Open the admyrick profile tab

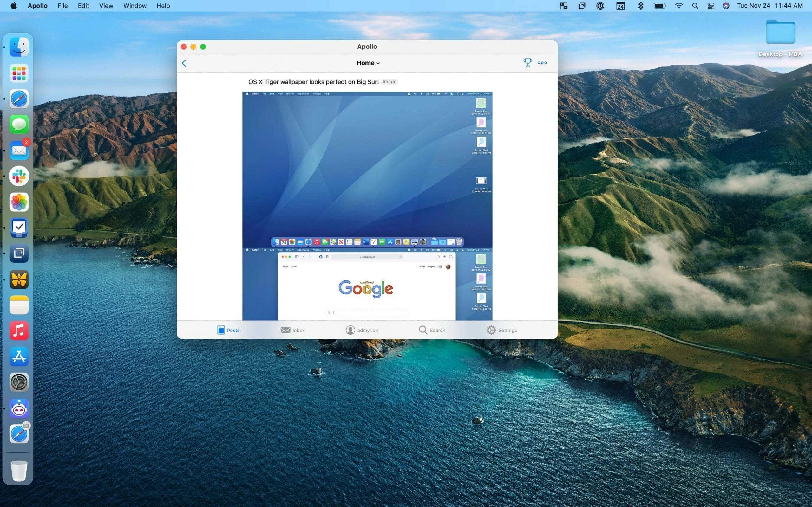coord(362,330)
